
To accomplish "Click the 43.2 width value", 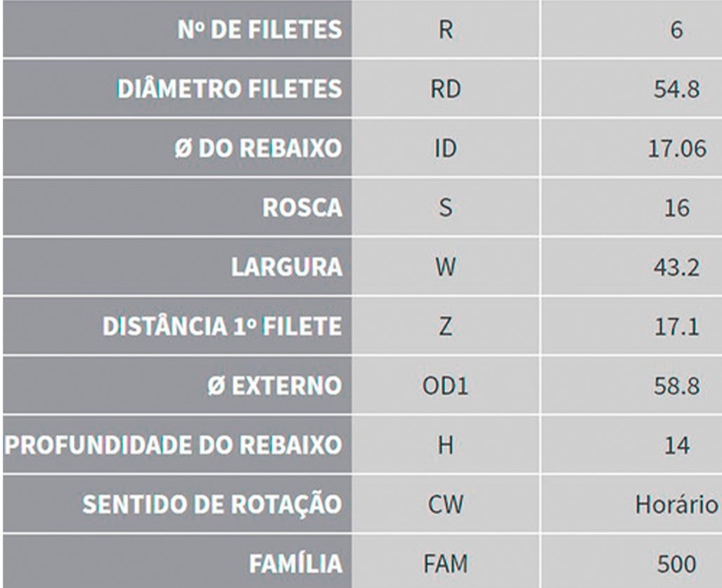I will pyautogui.click(x=676, y=268).
